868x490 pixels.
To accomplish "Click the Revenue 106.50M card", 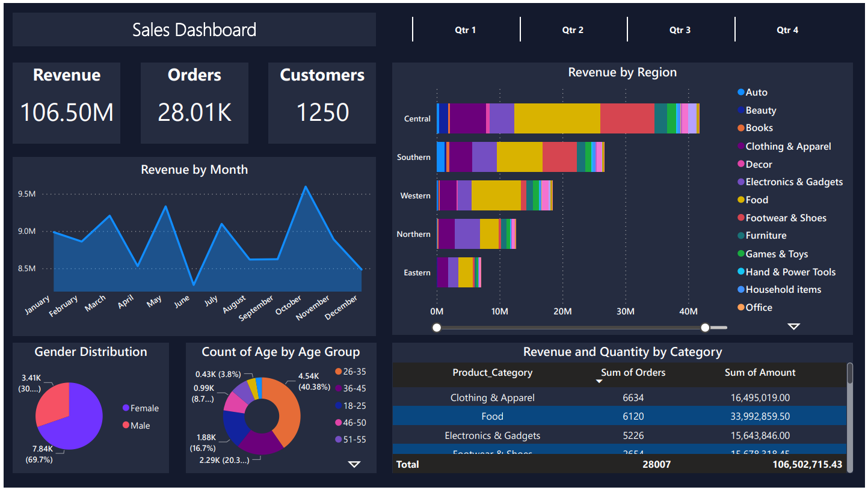I will click(66, 103).
